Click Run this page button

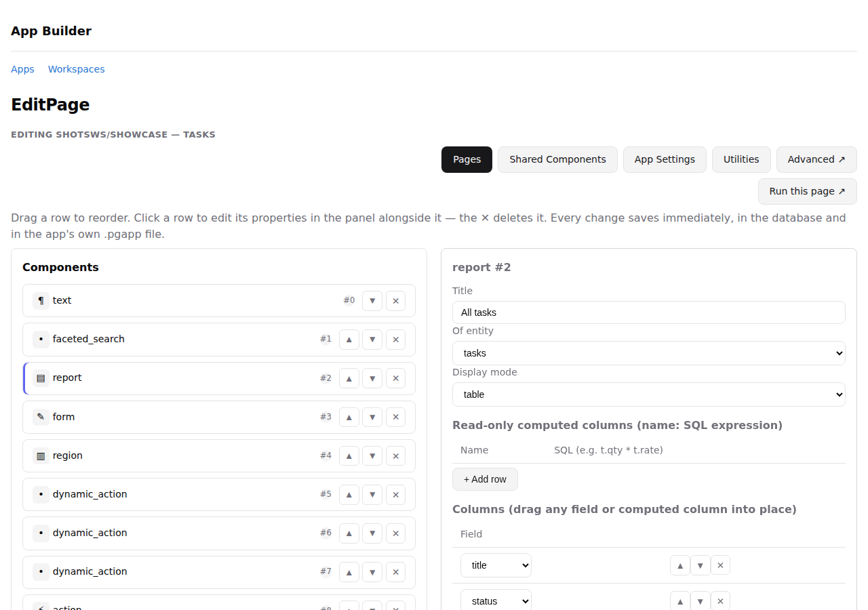(x=808, y=191)
